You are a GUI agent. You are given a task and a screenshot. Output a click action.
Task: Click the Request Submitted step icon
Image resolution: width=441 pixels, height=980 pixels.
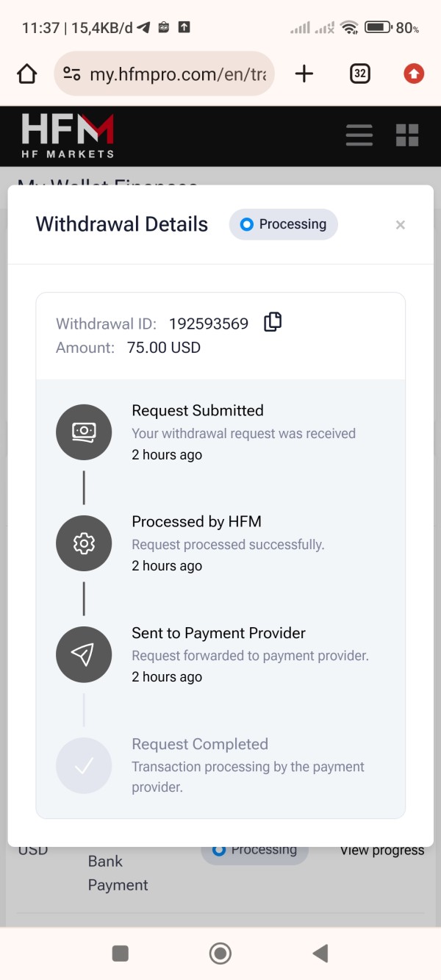(84, 432)
